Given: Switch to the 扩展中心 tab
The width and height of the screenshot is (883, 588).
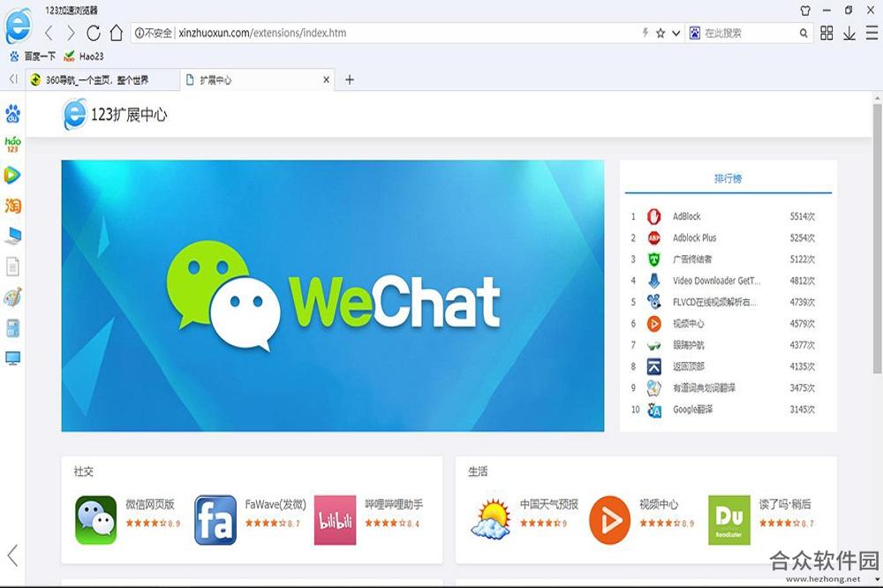Looking at the screenshot, I should click(256, 79).
